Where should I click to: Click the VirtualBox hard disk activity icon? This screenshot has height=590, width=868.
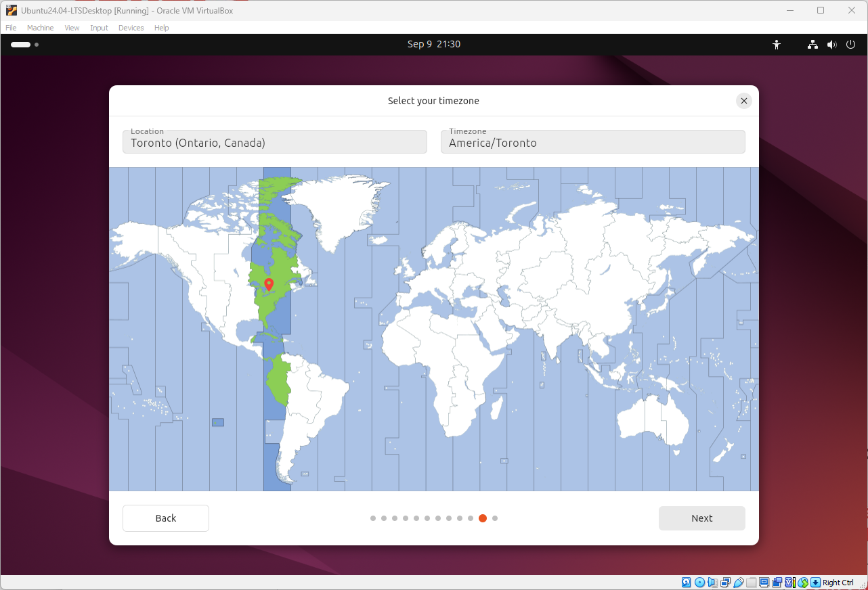[x=686, y=583]
